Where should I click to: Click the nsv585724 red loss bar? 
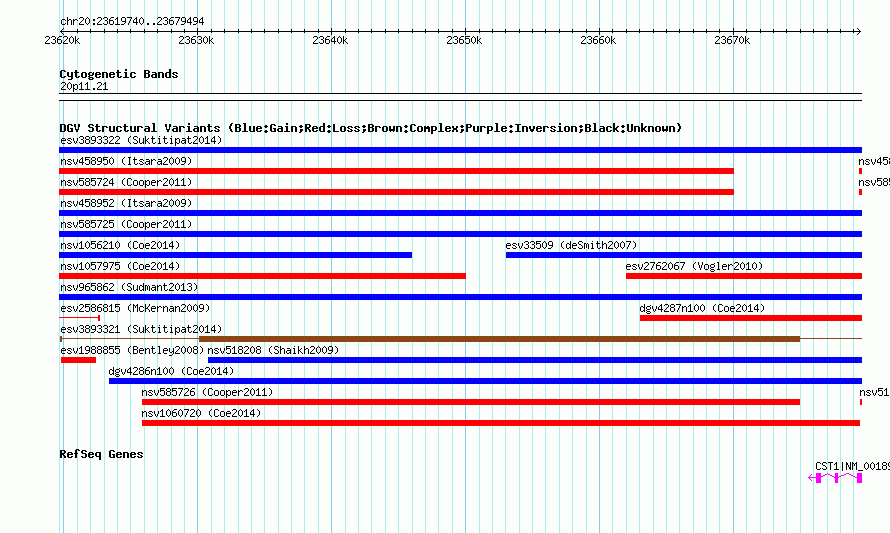[396, 192]
